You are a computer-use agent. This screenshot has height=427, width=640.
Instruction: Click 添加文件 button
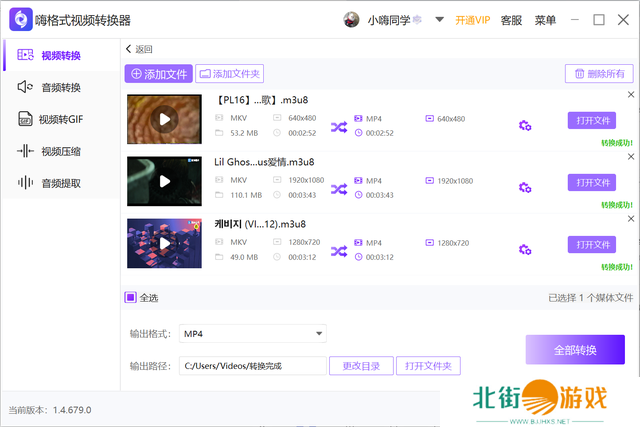(x=159, y=73)
